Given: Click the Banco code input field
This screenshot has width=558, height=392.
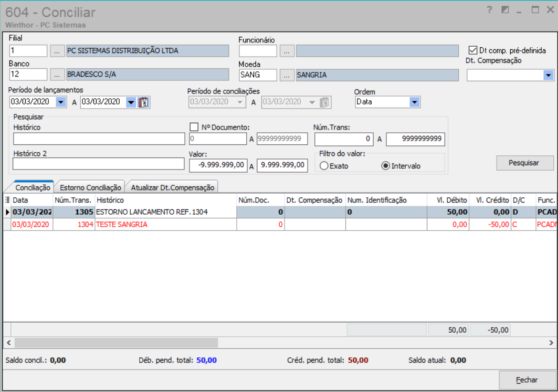Looking at the screenshot, I should pyautogui.click(x=28, y=75).
